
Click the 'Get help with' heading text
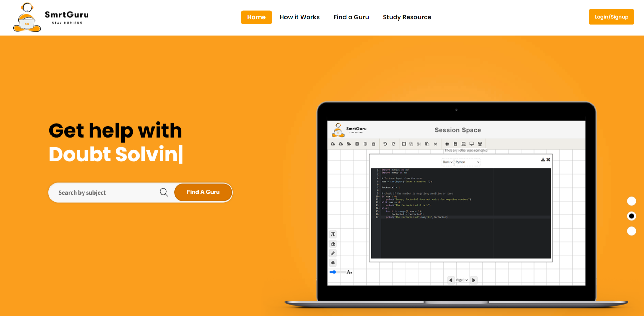(115, 131)
